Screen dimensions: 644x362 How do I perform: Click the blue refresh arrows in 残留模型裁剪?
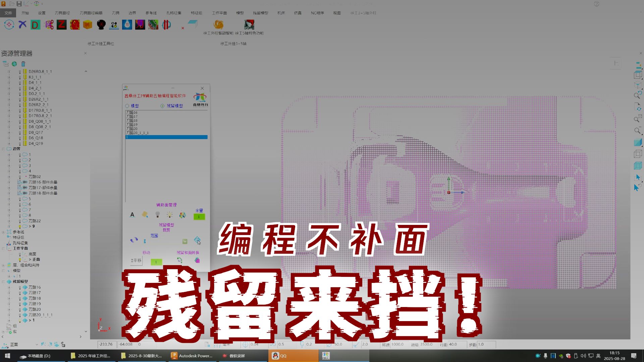pos(134,240)
